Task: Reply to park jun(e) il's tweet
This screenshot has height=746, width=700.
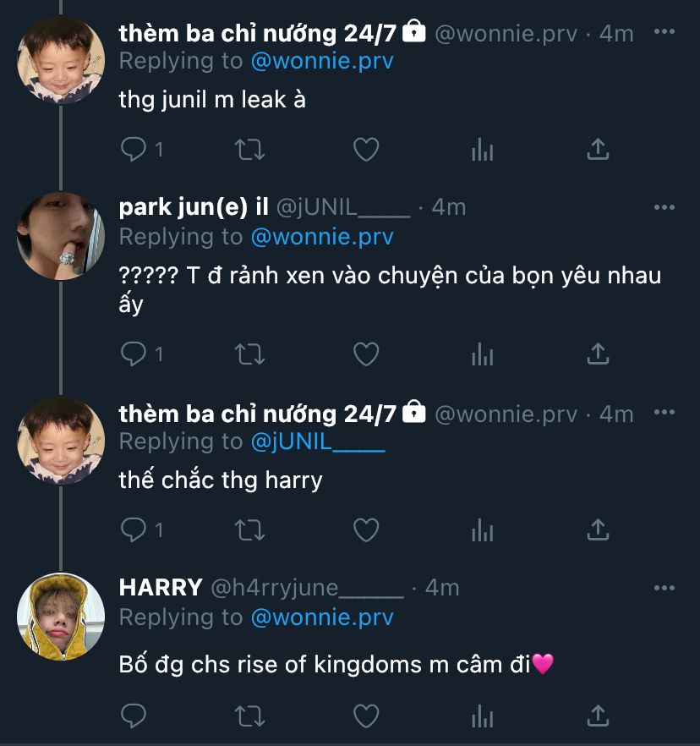Action: coord(134,354)
